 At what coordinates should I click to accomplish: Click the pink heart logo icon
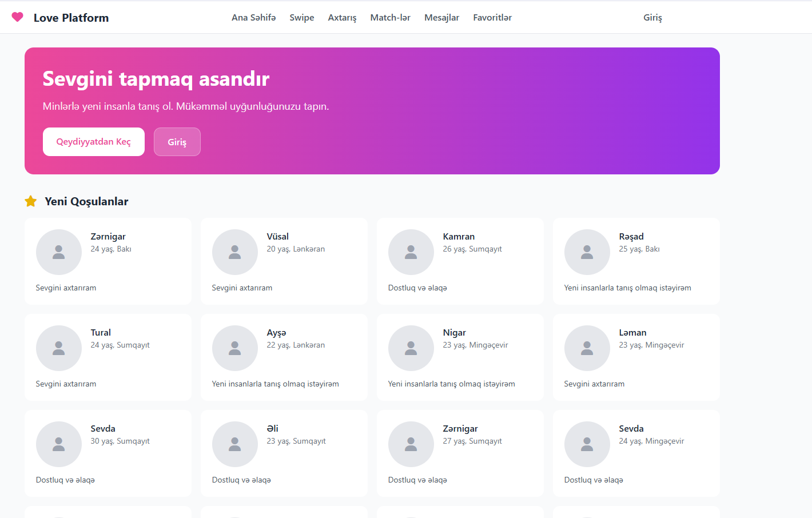17,17
